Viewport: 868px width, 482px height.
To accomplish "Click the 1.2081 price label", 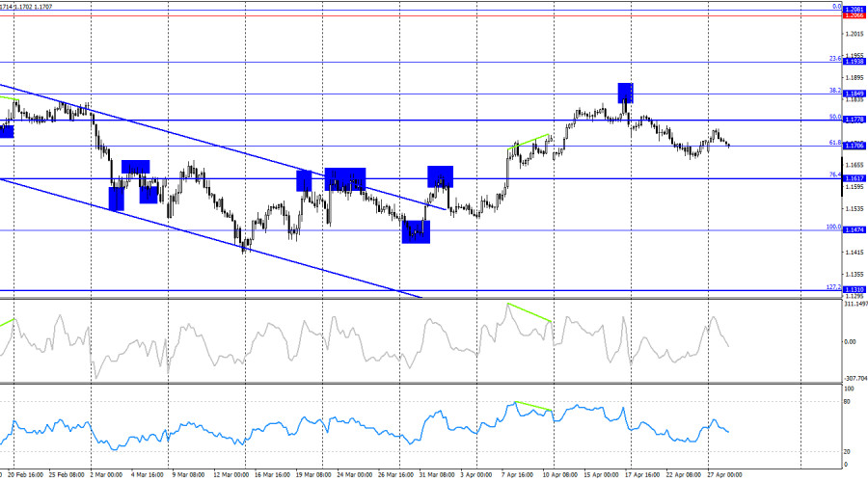I will [854, 10].
